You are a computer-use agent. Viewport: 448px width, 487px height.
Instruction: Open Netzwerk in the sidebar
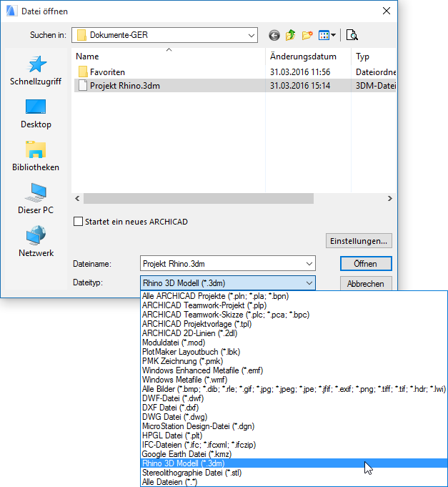[x=36, y=241]
